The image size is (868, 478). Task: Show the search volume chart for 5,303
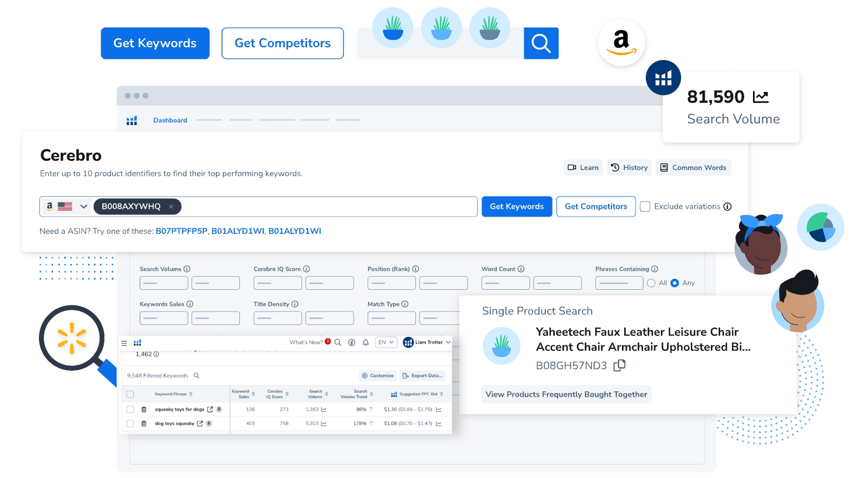[x=324, y=424]
